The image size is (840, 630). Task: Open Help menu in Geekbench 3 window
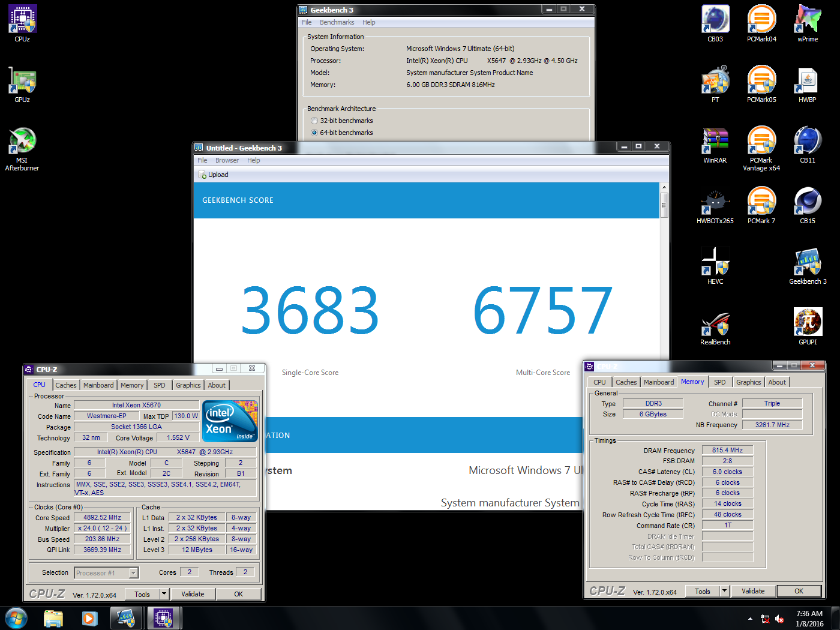368,22
